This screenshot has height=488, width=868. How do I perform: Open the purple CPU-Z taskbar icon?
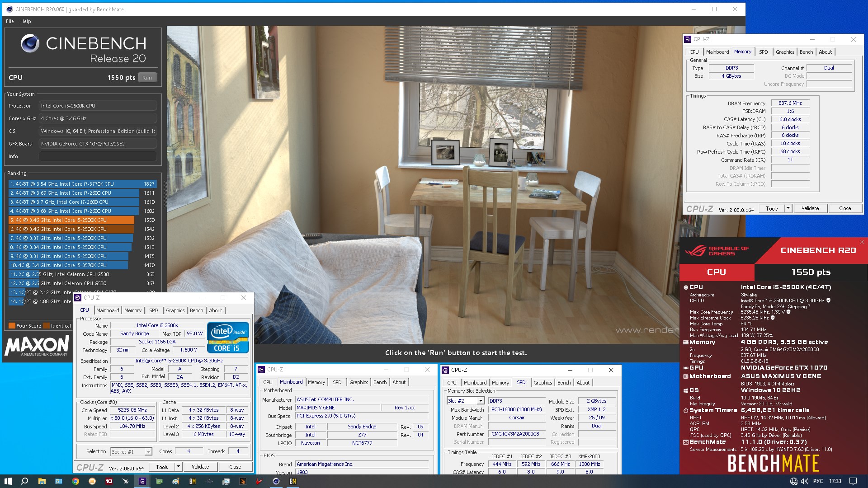142,481
